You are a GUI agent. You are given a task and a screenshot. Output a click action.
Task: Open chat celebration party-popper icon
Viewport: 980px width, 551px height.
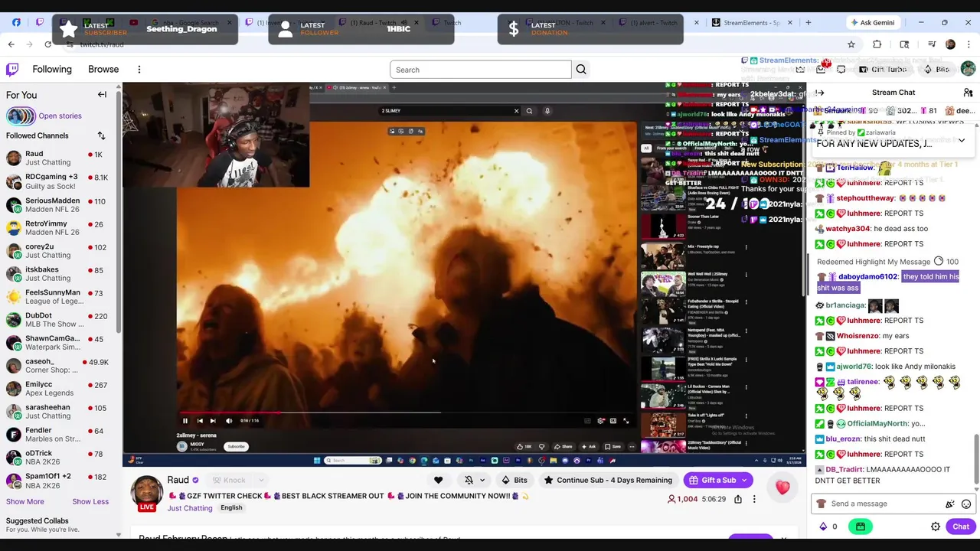click(950, 504)
